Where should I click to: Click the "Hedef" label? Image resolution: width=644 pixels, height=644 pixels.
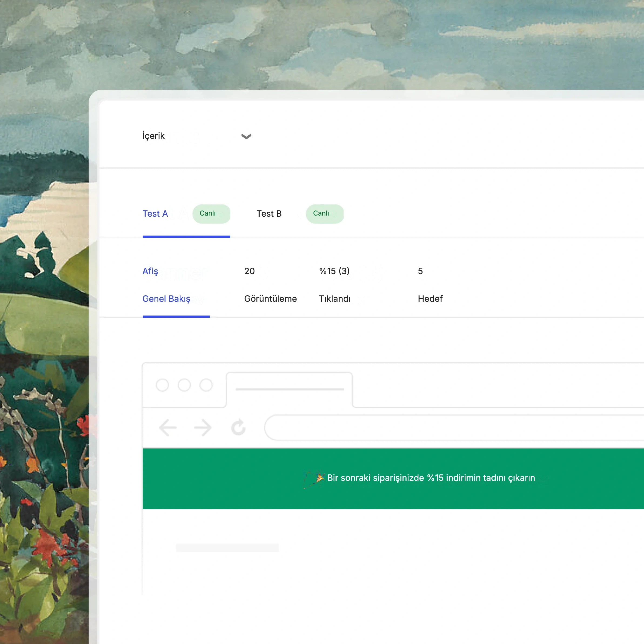(430, 299)
